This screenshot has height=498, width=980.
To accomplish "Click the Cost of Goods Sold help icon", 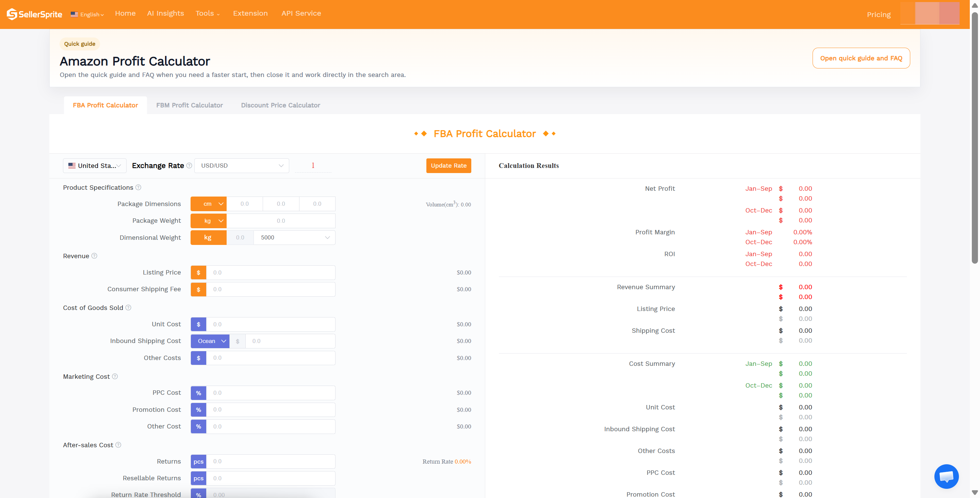I will tap(129, 308).
